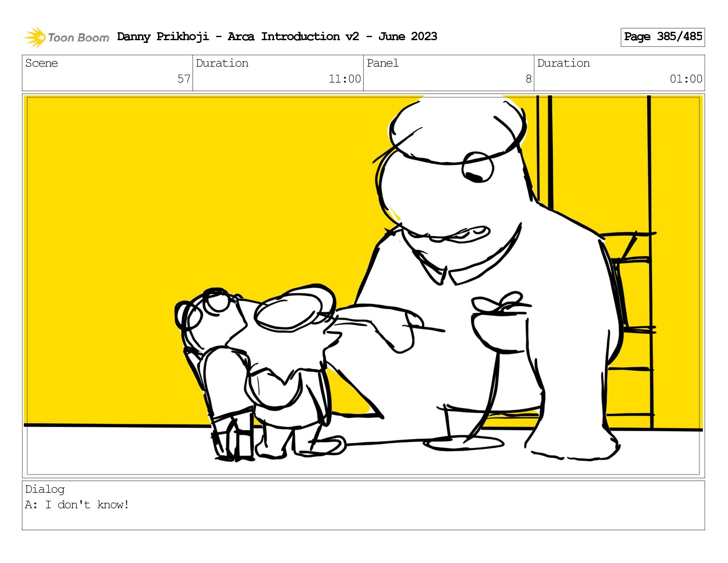Click the 'Scene' header label
This screenshot has height=563, width=728.
(x=41, y=63)
